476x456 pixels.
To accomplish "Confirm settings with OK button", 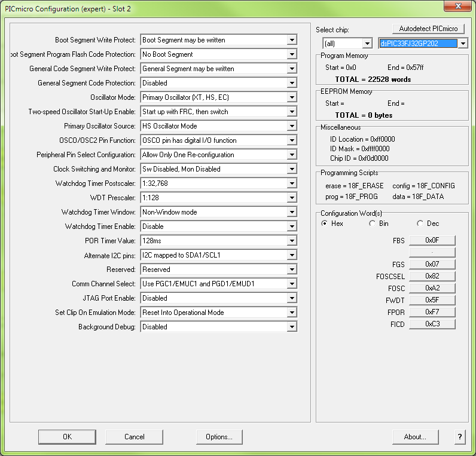I will 67,437.
